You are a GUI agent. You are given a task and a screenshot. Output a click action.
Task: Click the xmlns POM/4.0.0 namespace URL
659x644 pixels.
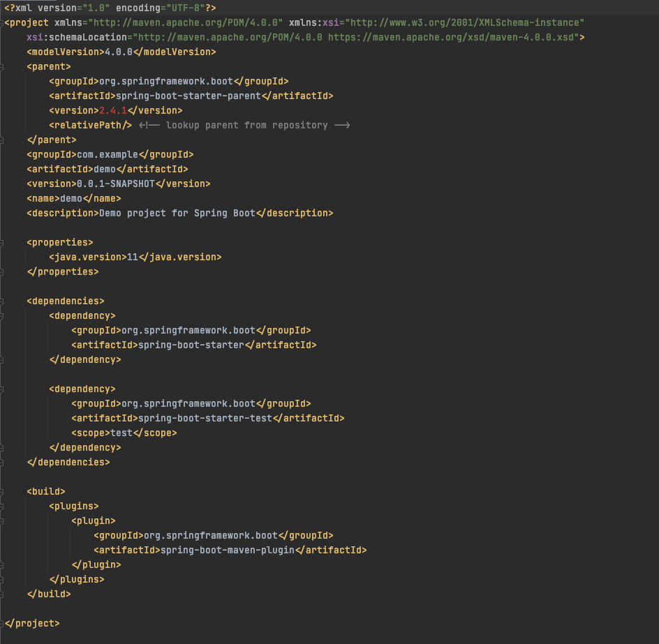[186, 23]
